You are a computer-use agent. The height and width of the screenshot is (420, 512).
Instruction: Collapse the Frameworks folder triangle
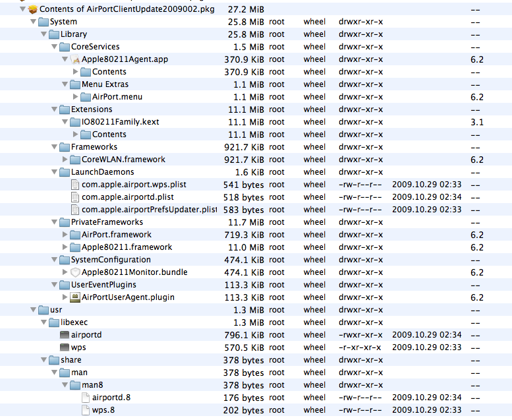(54, 147)
